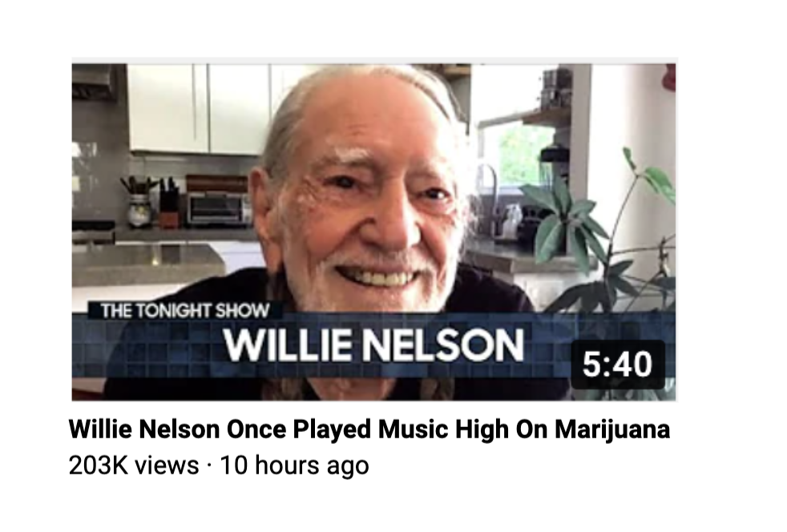Open the Willie Nelson video thumbnail

374,232
